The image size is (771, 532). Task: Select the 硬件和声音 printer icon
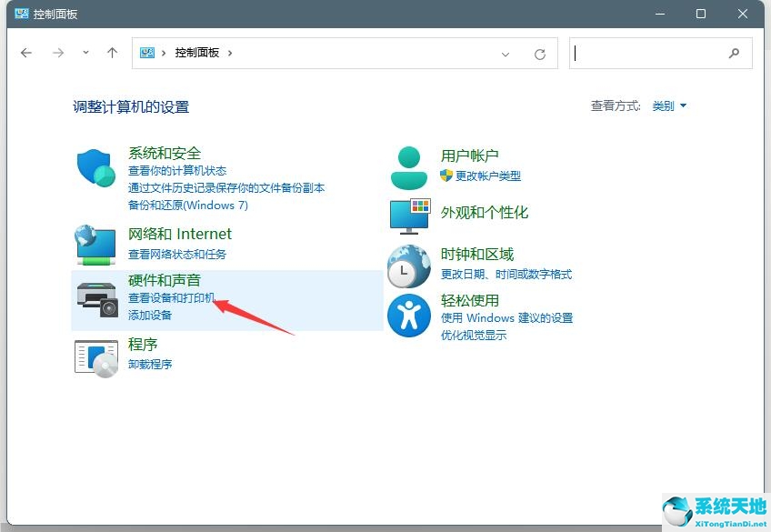coord(97,301)
